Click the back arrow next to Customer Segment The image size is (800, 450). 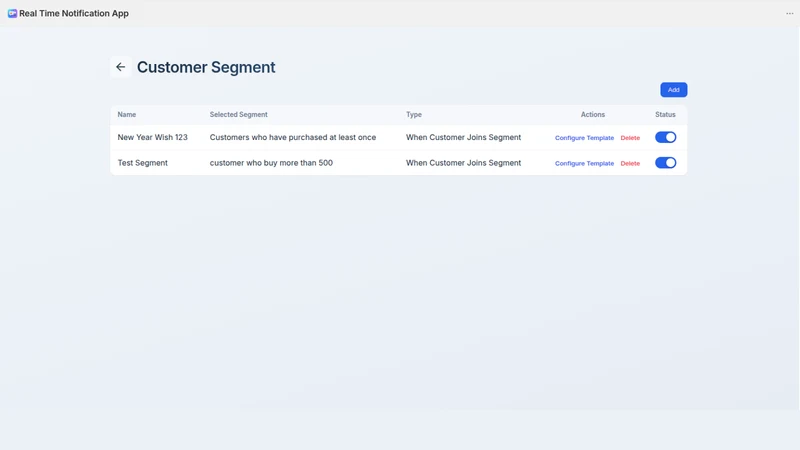(x=120, y=67)
